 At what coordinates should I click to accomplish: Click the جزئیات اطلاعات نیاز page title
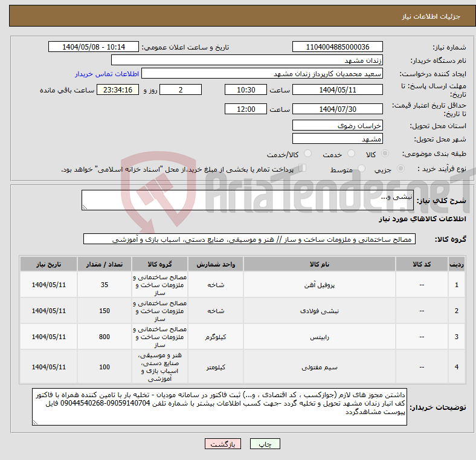pyautogui.click(x=431, y=16)
